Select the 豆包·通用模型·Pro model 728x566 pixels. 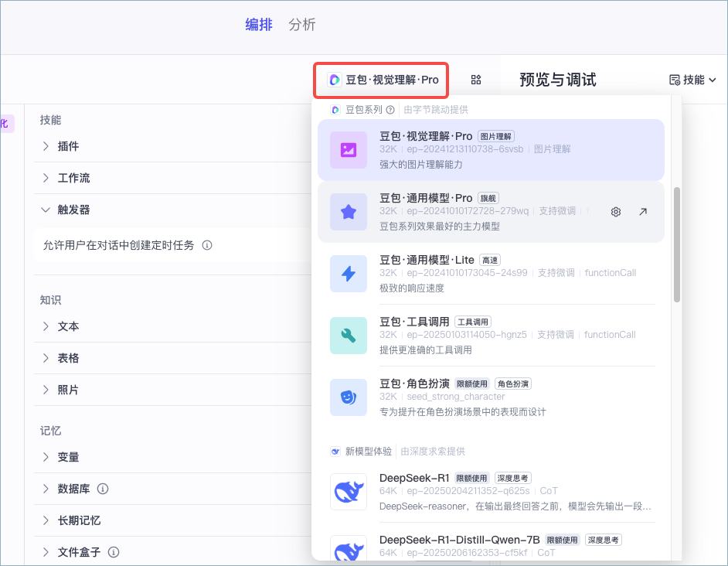click(491, 212)
